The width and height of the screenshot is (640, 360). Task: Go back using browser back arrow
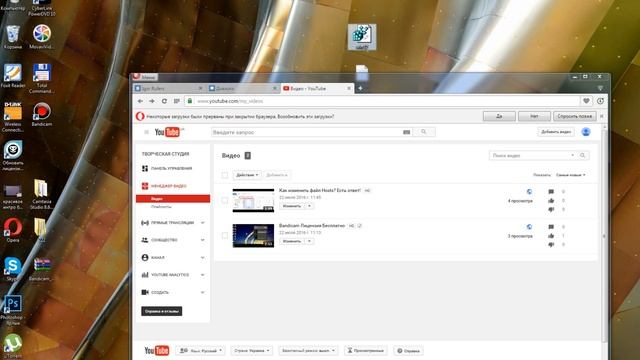coord(140,101)
